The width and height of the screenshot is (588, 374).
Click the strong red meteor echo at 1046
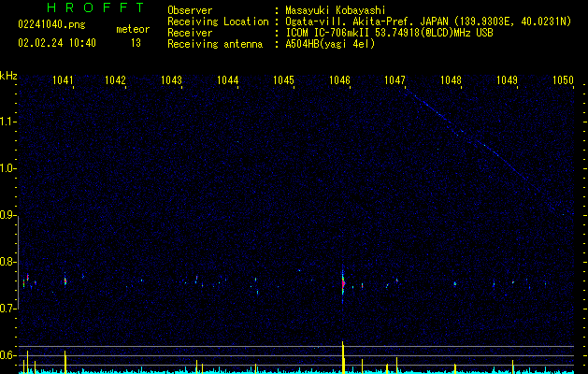[343, 283]
